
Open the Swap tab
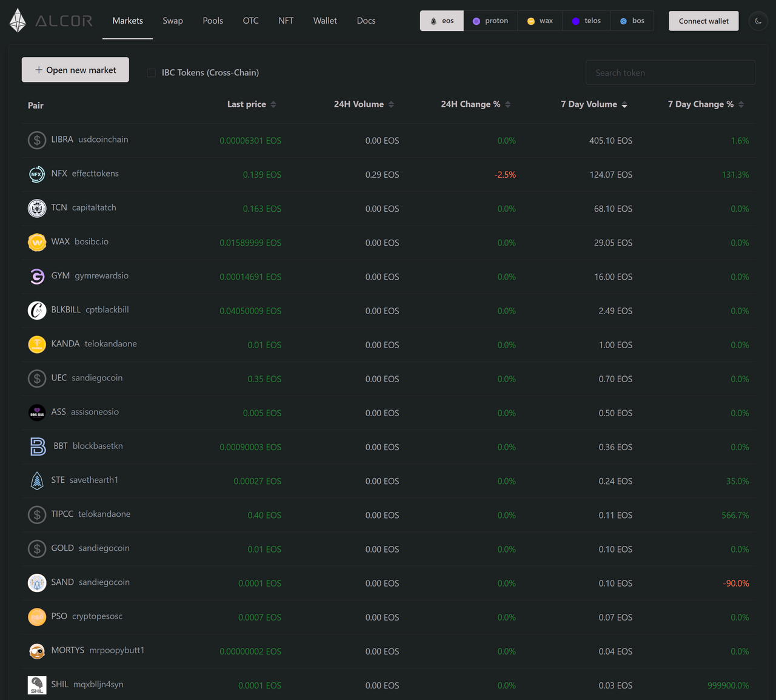[173, 21]
